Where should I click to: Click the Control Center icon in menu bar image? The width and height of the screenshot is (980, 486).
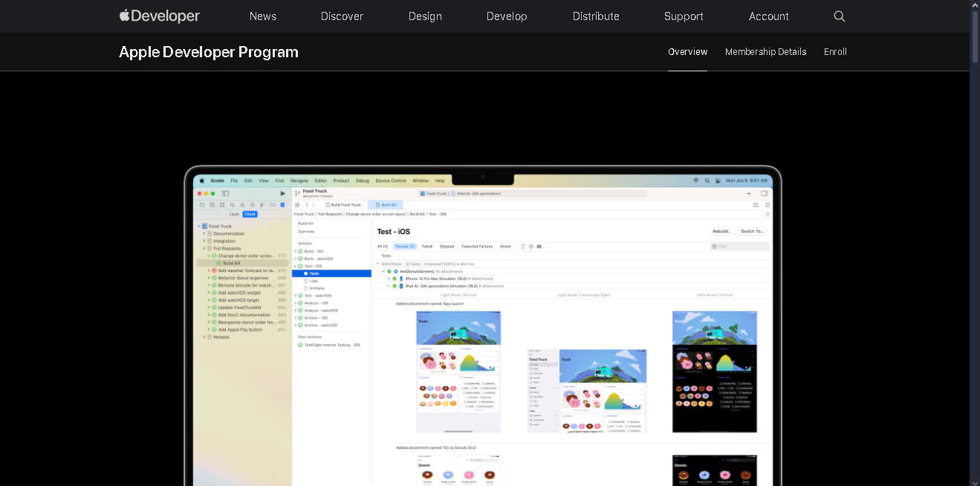(718, 181)
